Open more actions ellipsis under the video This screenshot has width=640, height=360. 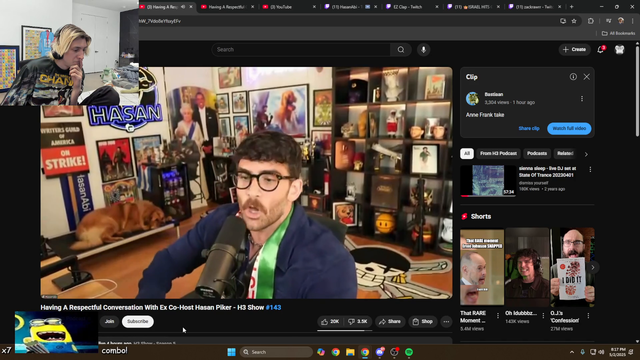click(446, 322)
